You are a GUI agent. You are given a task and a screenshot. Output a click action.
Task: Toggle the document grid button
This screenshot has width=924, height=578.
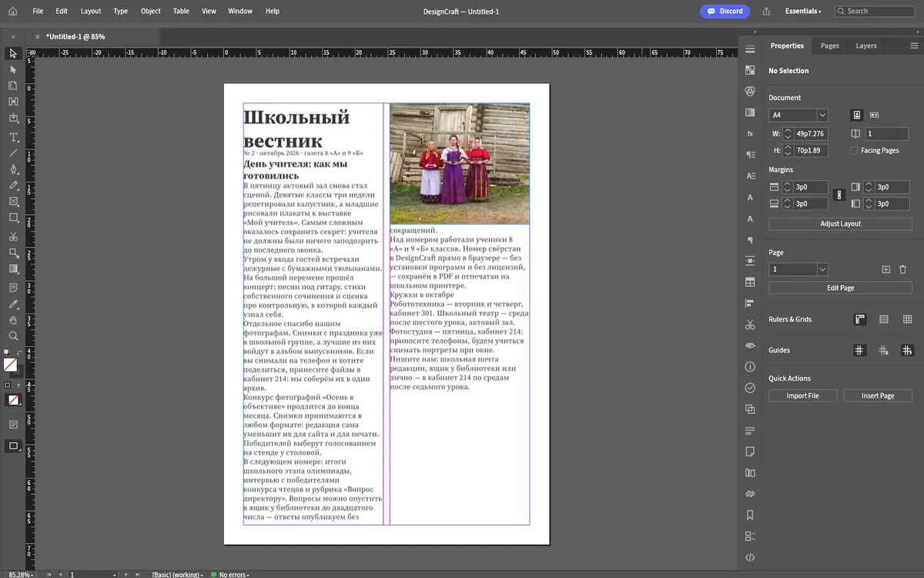908,319
